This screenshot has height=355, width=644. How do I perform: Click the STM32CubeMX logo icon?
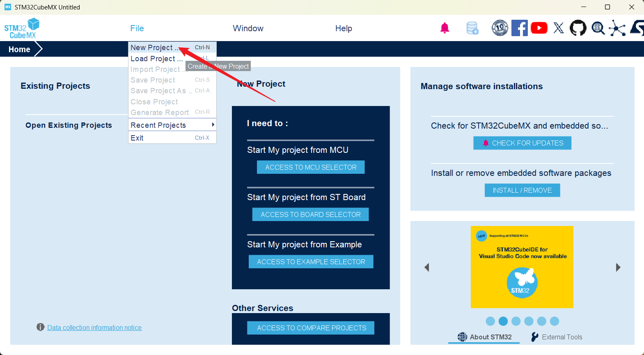point(22,28)
